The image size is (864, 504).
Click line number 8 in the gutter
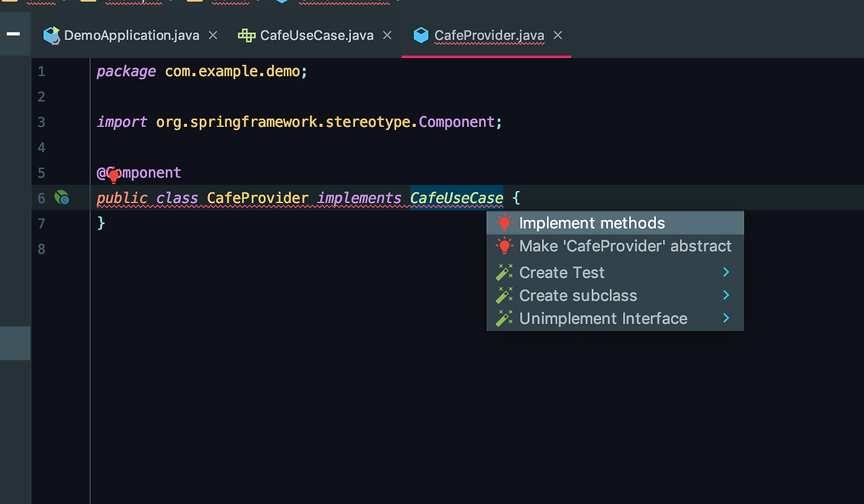click(42, 249)
